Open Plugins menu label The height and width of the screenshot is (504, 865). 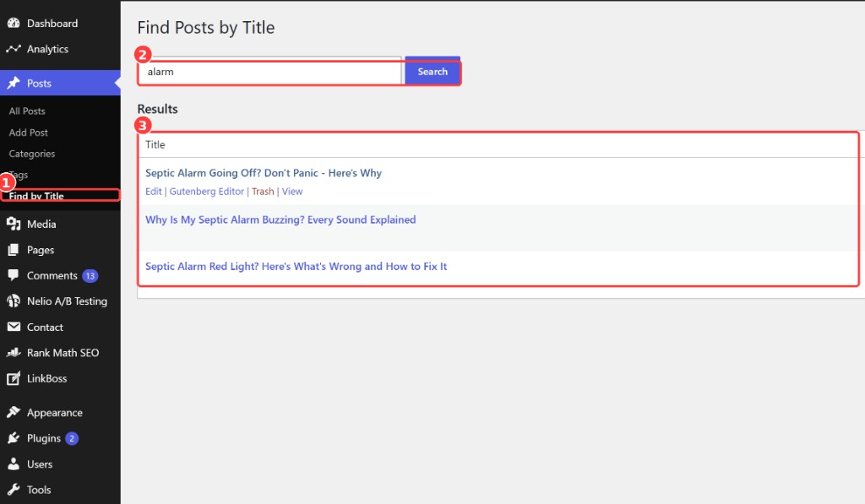tap(44, 438)
